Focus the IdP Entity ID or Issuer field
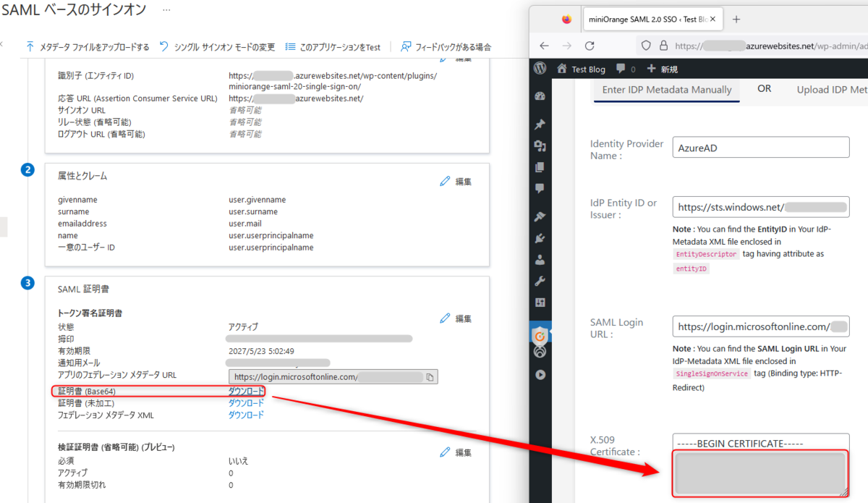868x503 pixels. click(761, 207)
